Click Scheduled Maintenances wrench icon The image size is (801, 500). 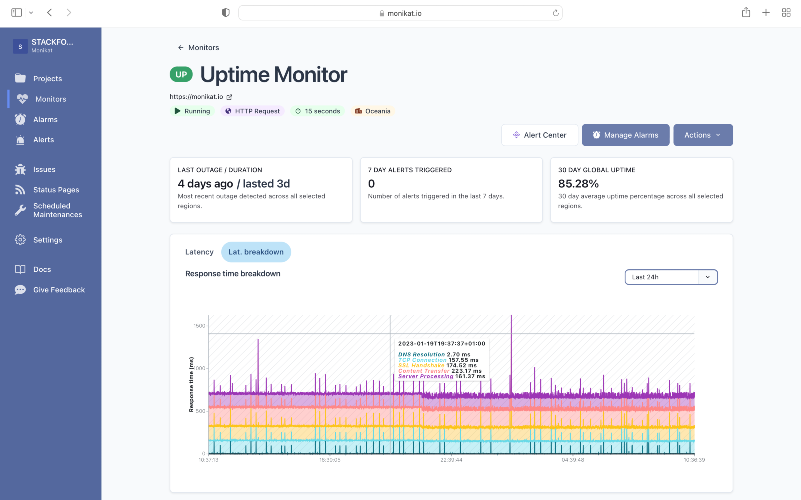[x=20, y=210]
